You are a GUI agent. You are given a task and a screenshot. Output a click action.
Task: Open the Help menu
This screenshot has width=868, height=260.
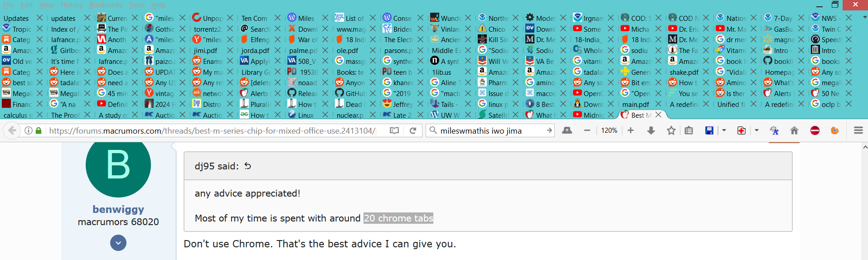[x=159, y=5]
